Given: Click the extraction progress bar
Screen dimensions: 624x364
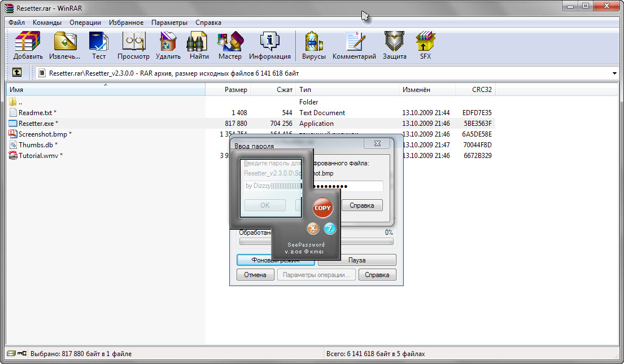Looking at the screenshot, I should [x=316, y=242].
